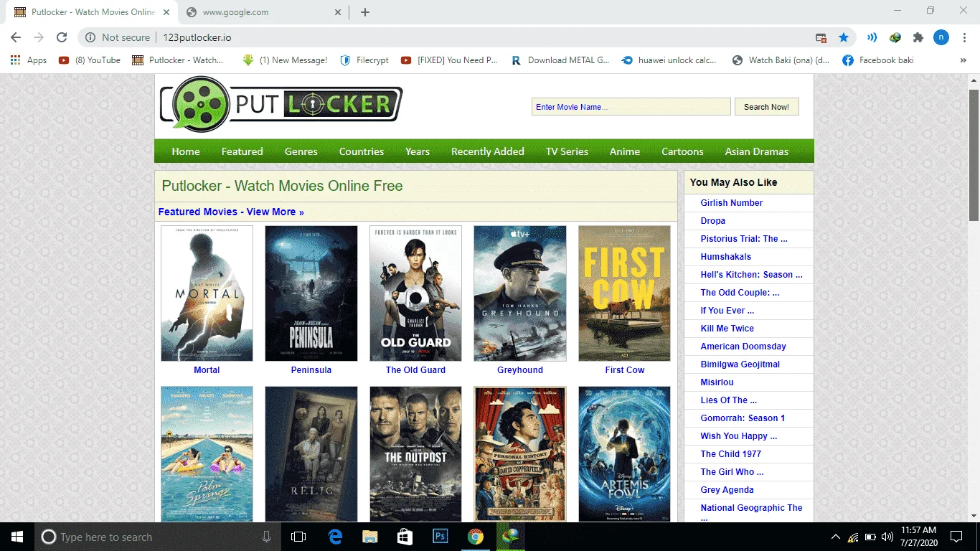Viewport: 980px width, 551px height.
Task: Open the Genres menu
Action: pyautogui.click(x=301, y=151)
